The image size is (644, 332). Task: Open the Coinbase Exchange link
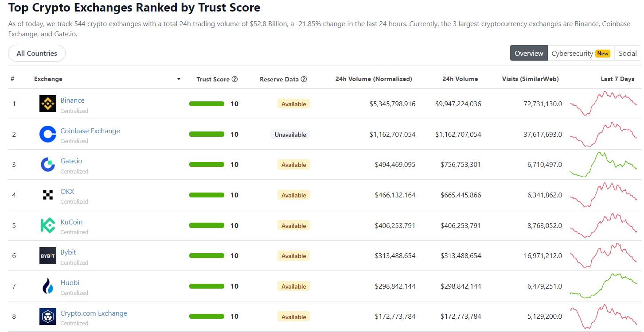[90, 131]
